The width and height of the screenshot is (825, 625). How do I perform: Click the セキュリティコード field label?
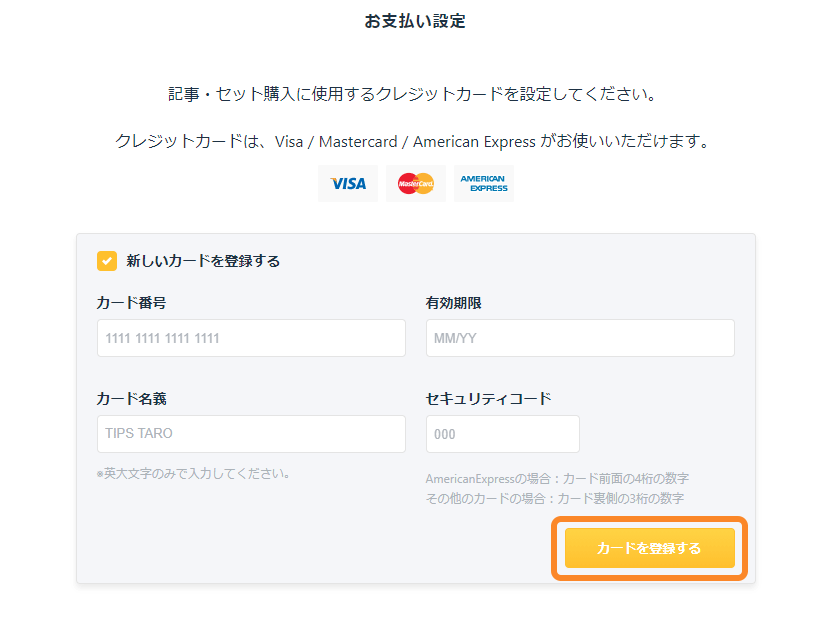tap(489, 399)
